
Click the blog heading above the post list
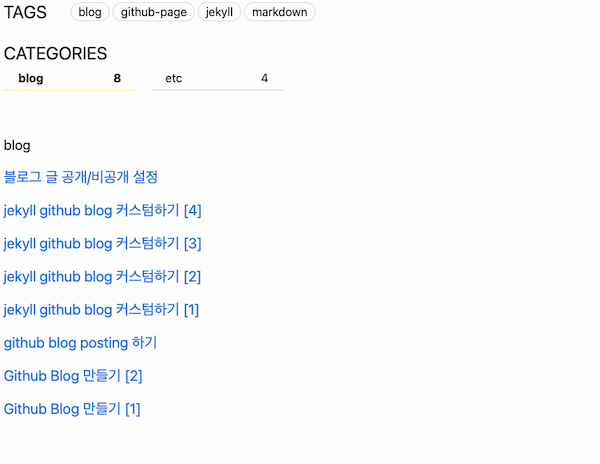tap(17, 146)
